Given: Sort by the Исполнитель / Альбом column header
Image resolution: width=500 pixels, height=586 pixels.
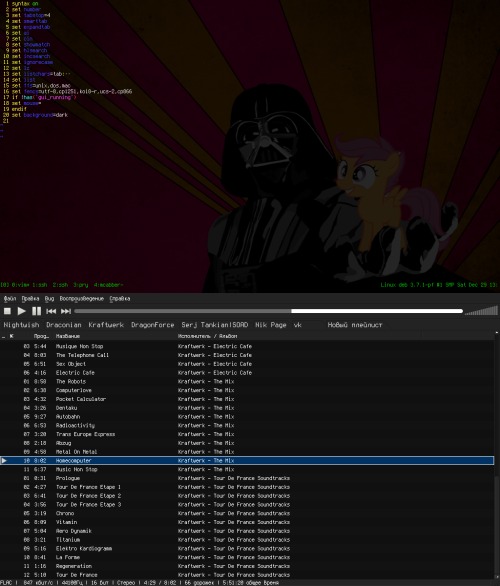Looking at the screenshot, I should 207,336.
